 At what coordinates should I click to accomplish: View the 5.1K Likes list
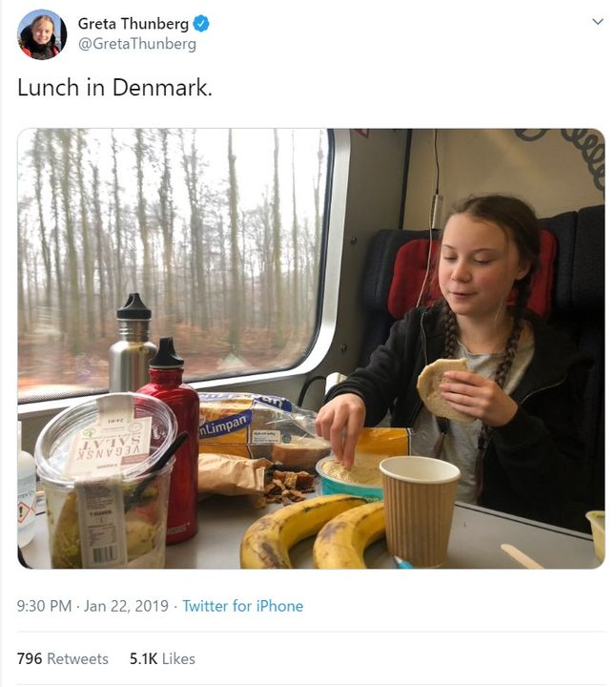tap(162, 658)
